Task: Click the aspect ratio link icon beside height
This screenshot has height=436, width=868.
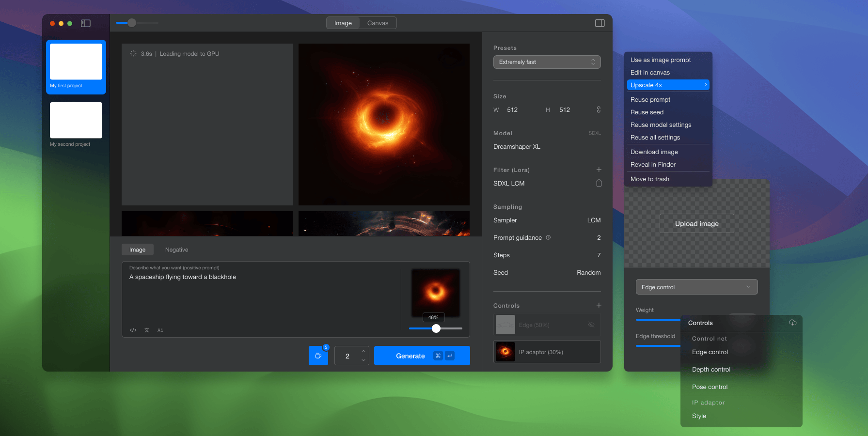Action: point(599,109)
